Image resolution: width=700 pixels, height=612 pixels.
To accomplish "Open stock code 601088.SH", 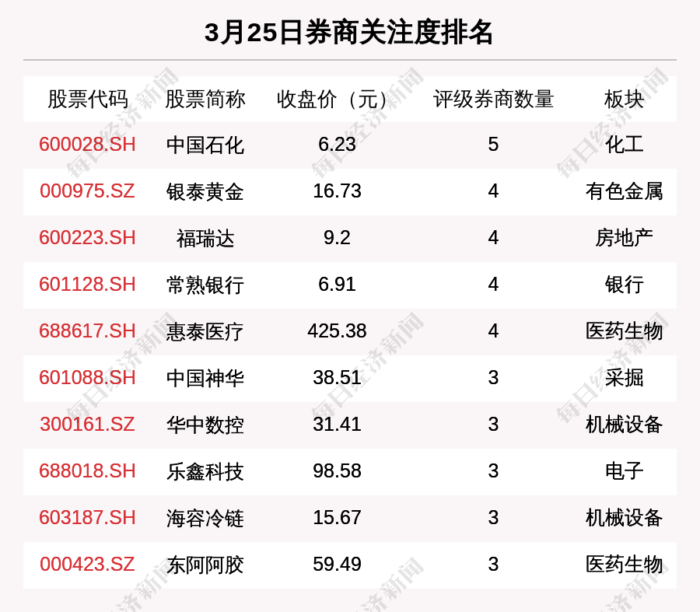I will click(87, 378).
